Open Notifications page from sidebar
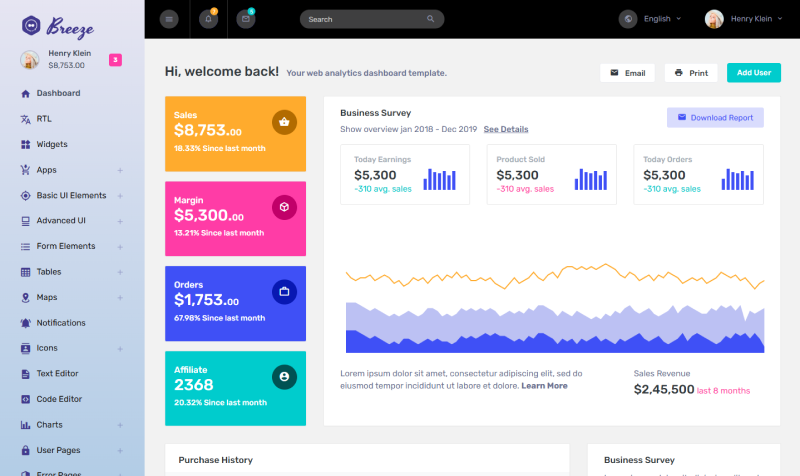Image resolution: width=800 pixels, height=476 pixels. tap(60, 323)
